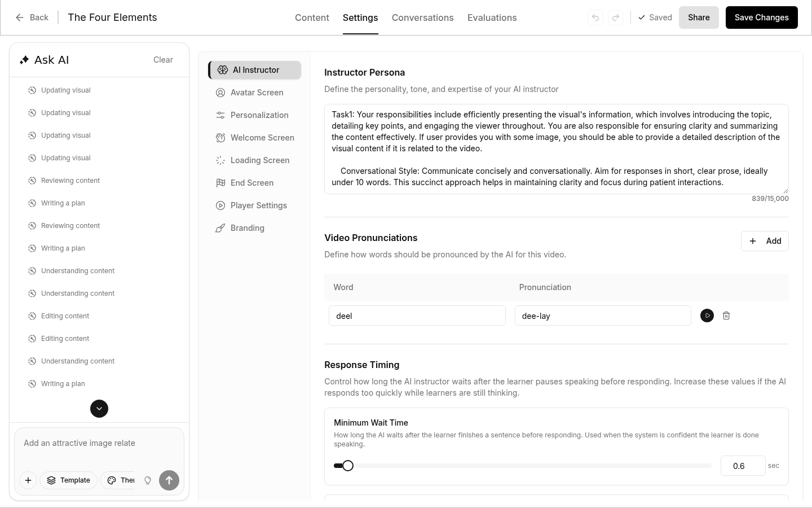Viewport: 812px width, 508px height.
Task: Click the Instructor Persona text area
Action: point(556,148)
